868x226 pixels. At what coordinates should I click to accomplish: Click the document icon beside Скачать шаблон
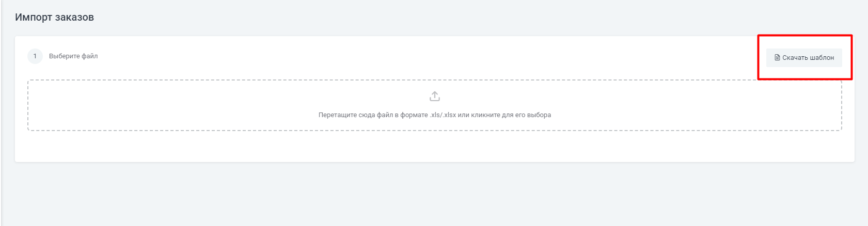point(777,58)
